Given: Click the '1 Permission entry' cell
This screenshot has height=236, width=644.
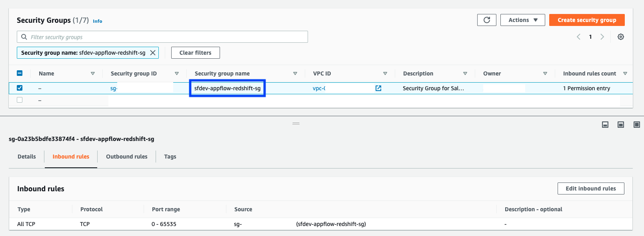Looking at the screenshot, I should point(586,88).
